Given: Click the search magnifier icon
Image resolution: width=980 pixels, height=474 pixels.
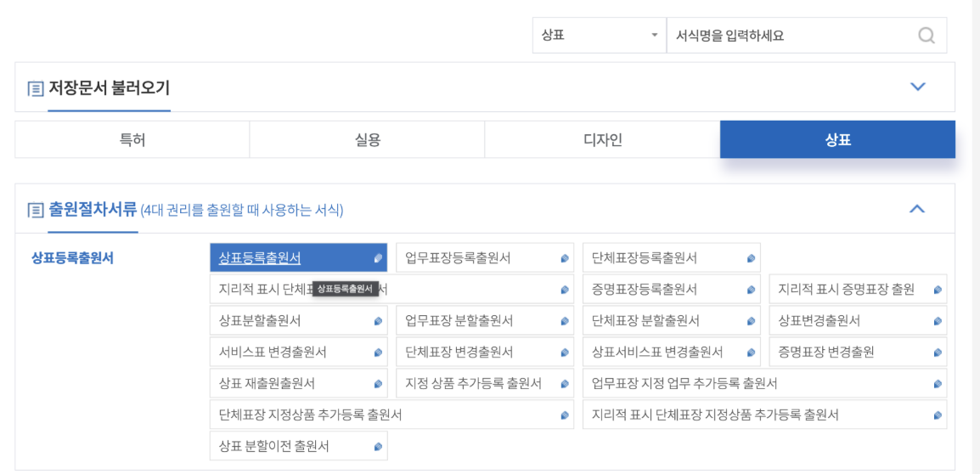Looking at the screenshot, I should (x=926, y=35).
